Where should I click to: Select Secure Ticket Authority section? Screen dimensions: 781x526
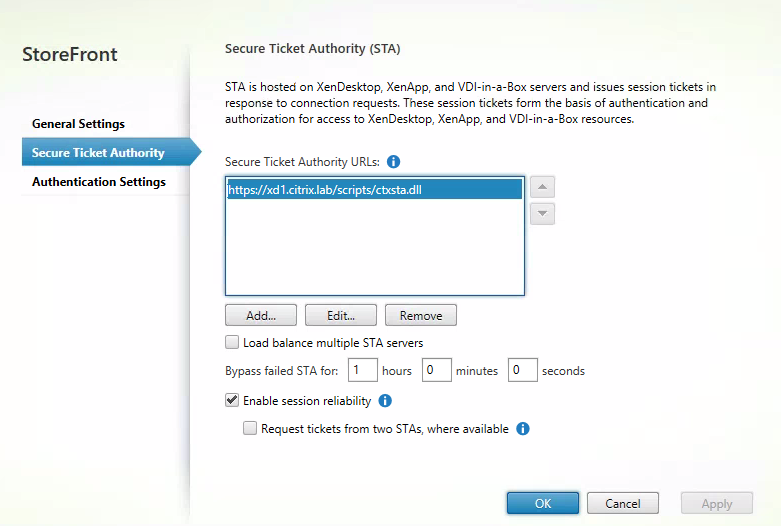pos(98,153)
